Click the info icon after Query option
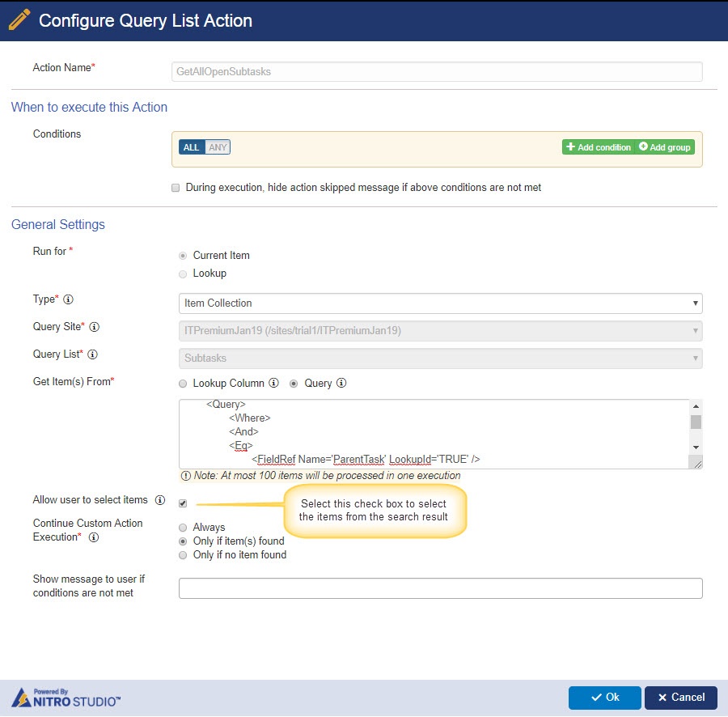 (x=341, y=384)
